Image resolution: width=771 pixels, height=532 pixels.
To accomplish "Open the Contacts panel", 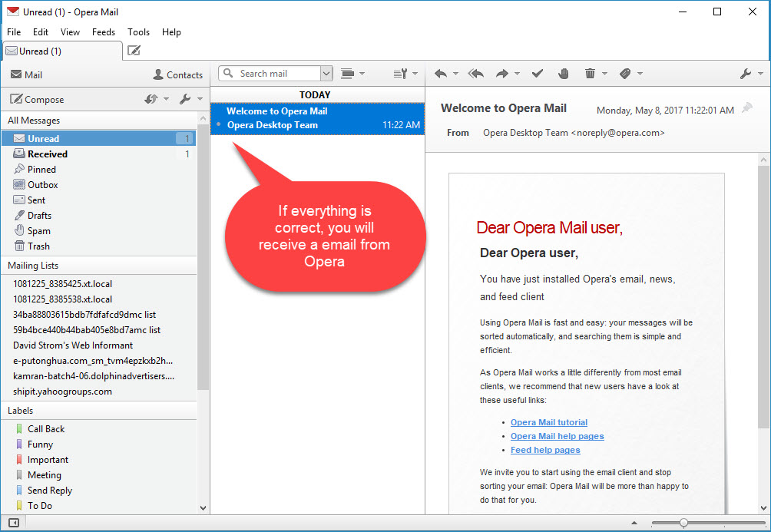I will tap(178, 74).
